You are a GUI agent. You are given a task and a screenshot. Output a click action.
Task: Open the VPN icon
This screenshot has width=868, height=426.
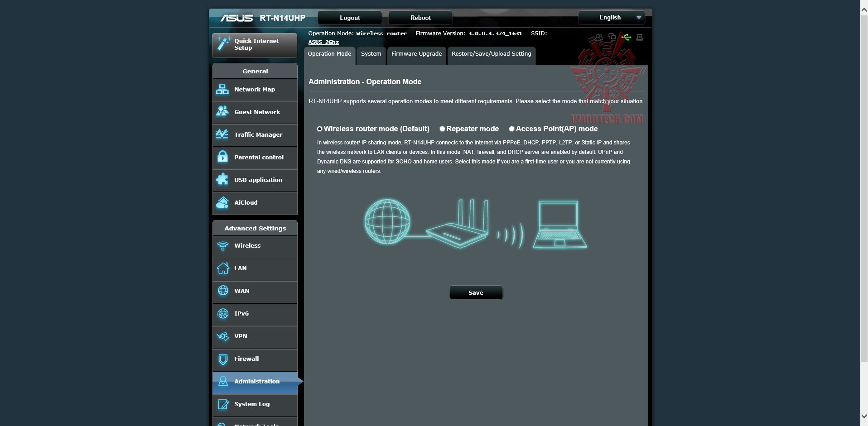point(223,336)
